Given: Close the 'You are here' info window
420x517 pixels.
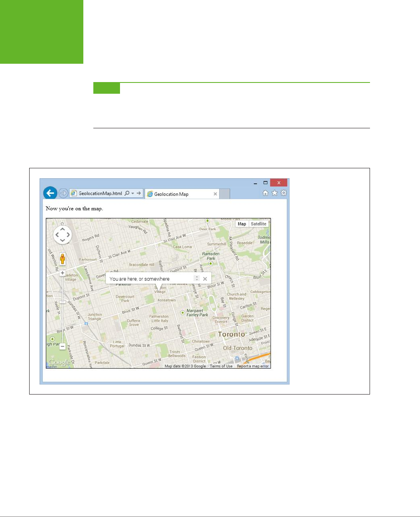Looking at the screenshot, I should coord(205,279).
